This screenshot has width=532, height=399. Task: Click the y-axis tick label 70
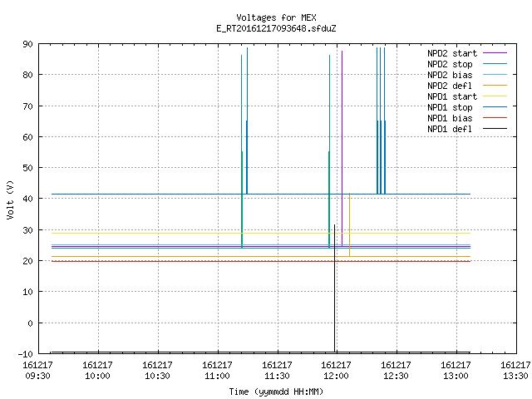(27, 106)
